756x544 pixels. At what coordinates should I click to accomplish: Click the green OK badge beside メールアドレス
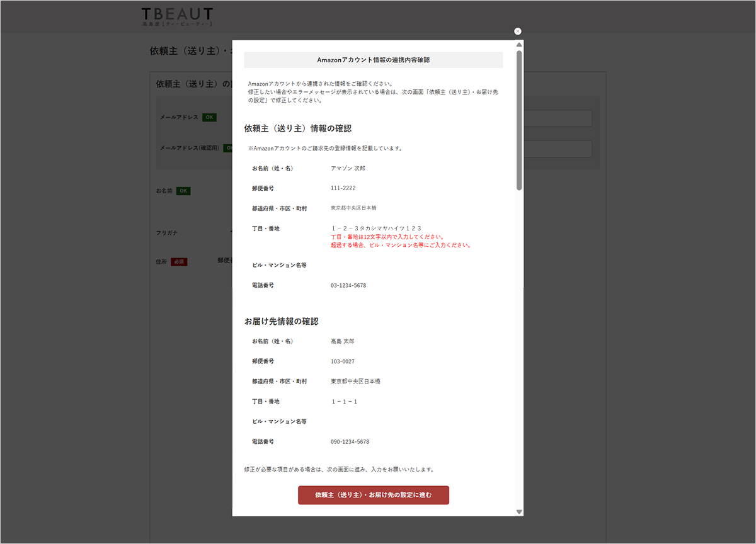(x=209, y=117)
